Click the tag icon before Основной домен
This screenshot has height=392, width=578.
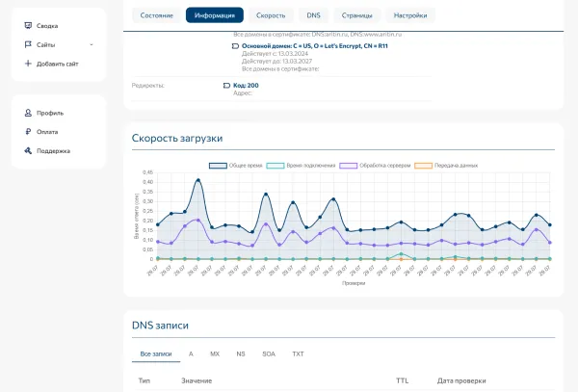[x=236, y=46]
